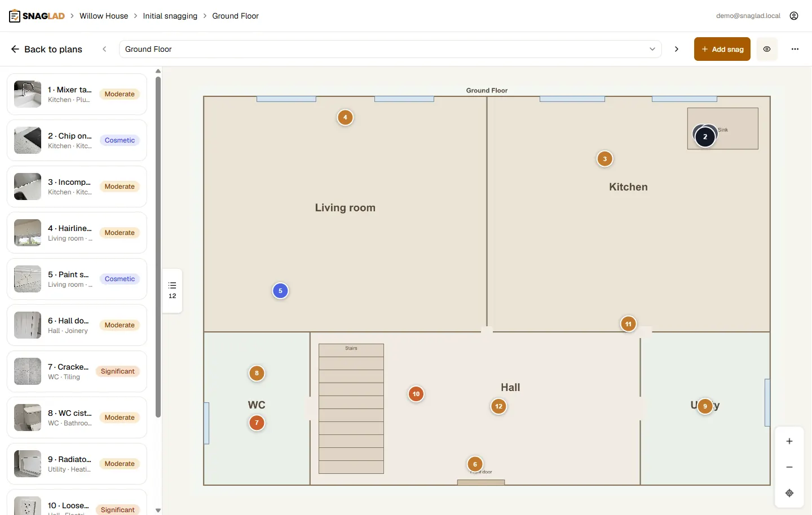Click thumbnail of snag 2 Chip on
The image size is (812, 515).
[x=28, y=140]
